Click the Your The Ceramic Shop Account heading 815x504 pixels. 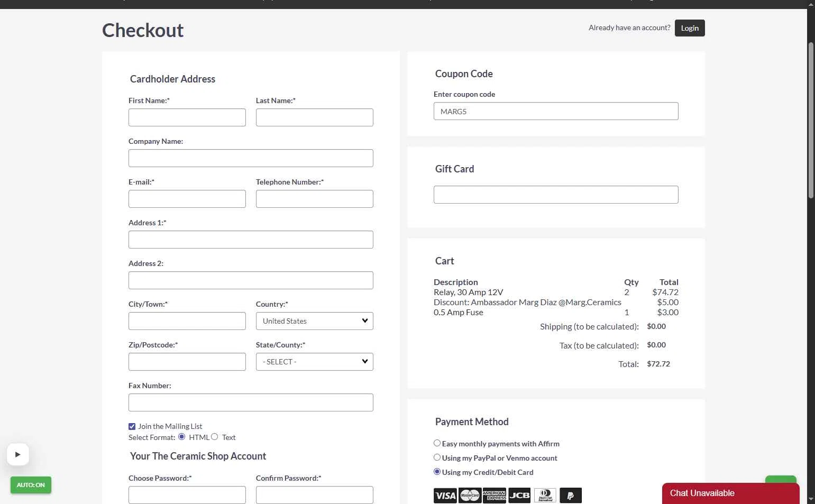(198, 456)
